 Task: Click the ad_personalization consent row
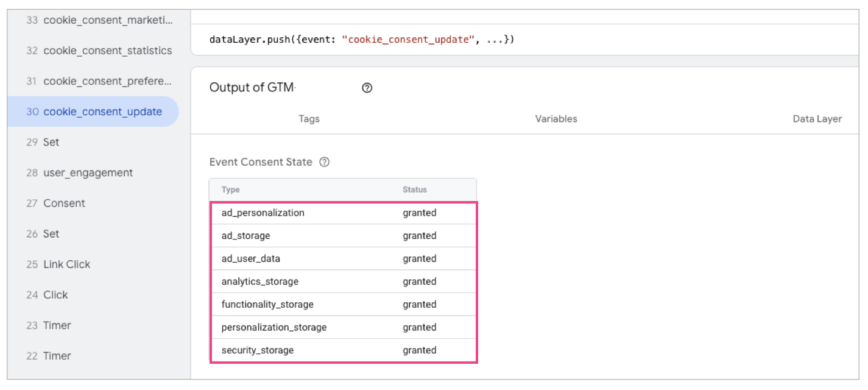pos(343,213)
